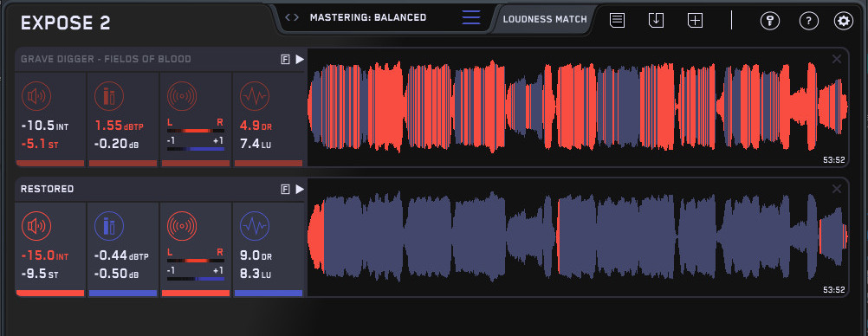Click inside the Restored track waveform

(x=578, y=237)
